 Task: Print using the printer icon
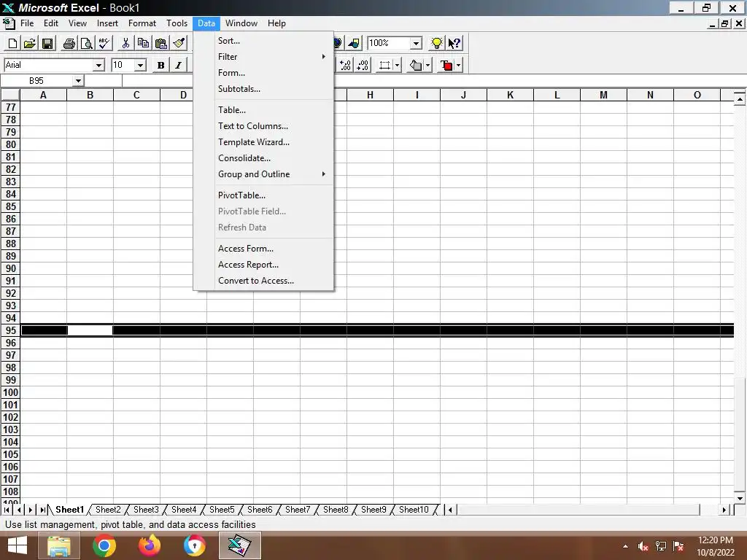click(69, 43)
